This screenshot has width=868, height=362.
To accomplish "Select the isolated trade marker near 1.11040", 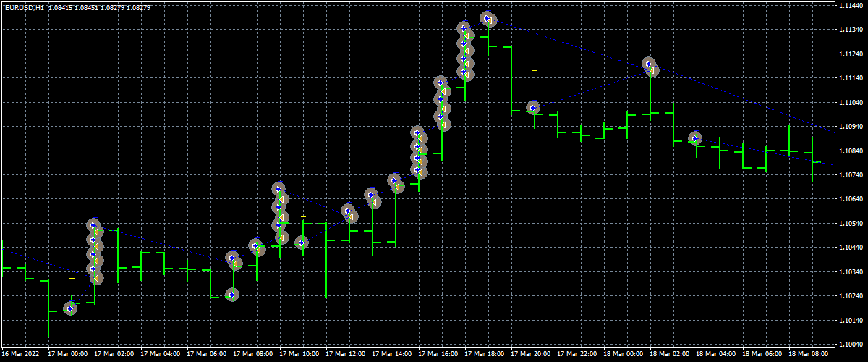I will coord(533,108).
